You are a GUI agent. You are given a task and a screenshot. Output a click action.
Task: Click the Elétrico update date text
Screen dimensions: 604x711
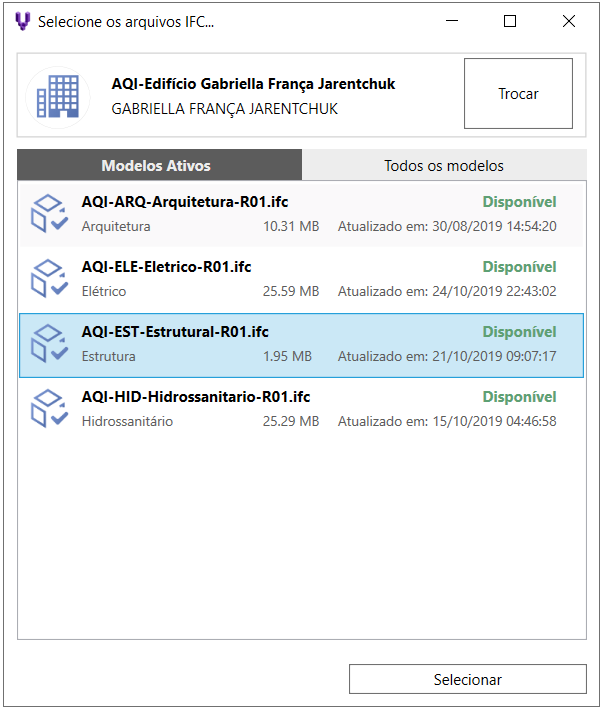click(447, 291)
